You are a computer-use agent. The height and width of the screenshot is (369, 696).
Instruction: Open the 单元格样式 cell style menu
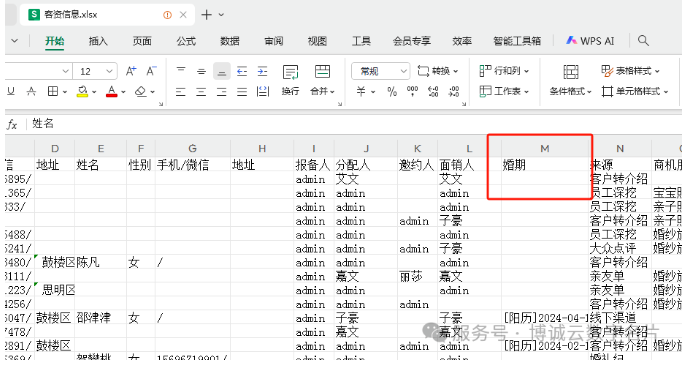click(x=635, y=91)
